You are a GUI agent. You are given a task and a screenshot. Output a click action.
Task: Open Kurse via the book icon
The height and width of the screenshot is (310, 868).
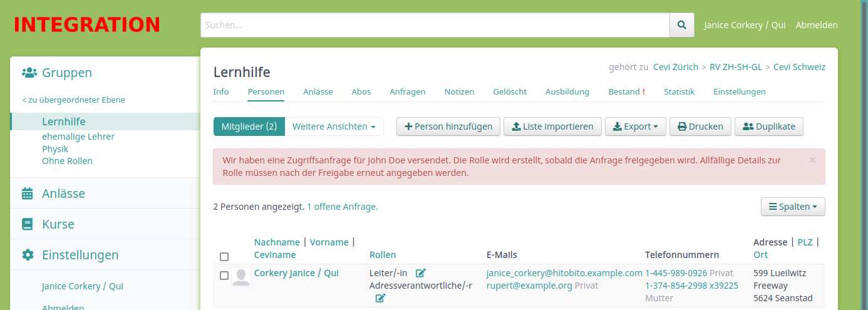coord(28,224)
